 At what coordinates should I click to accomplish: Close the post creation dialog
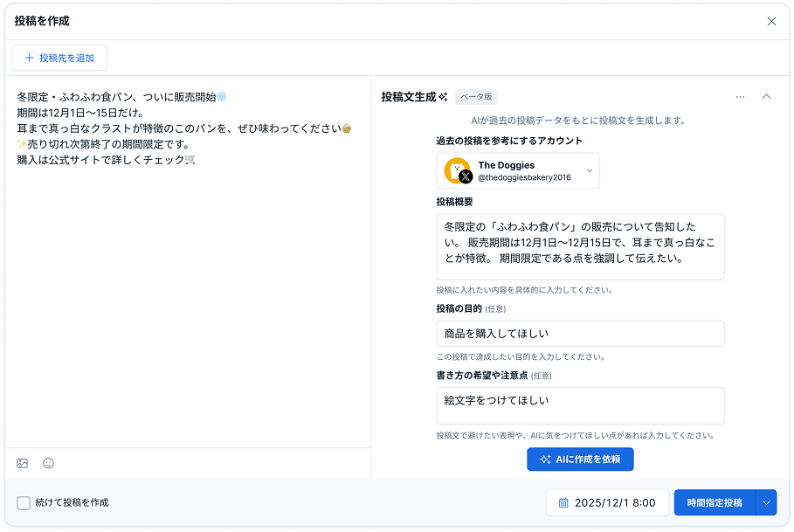click(771, 21)
